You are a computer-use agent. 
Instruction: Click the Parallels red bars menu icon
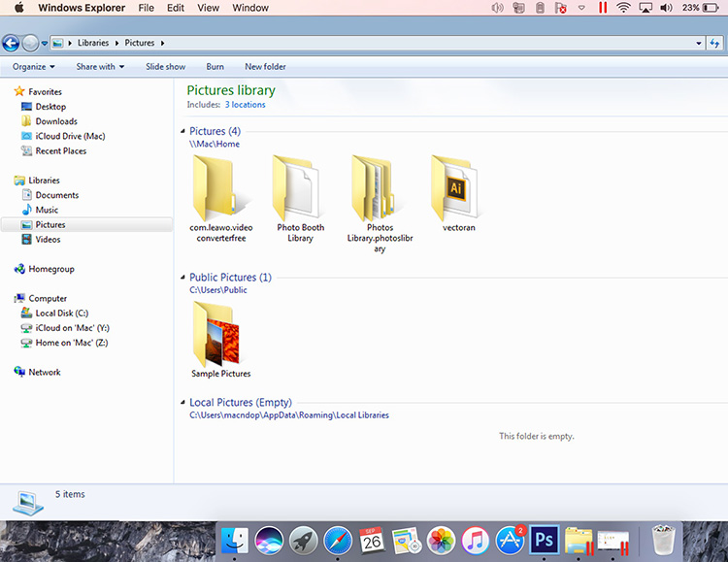point(603,8)
